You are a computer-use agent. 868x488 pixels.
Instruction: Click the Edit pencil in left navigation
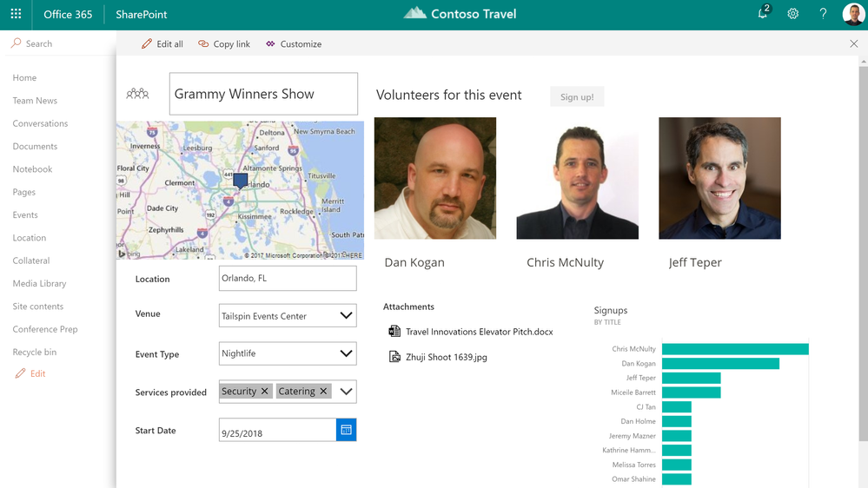click(x=21, y=373)
